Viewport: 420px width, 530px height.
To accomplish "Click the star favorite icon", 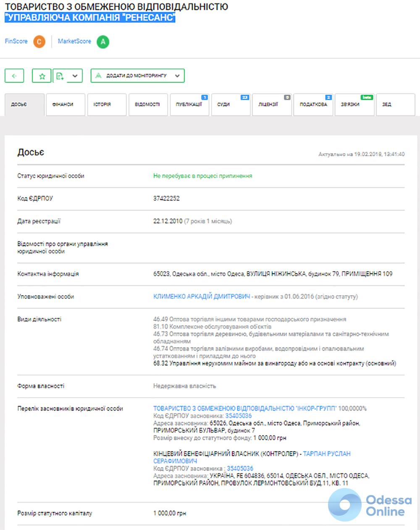I will pos(42,76).
